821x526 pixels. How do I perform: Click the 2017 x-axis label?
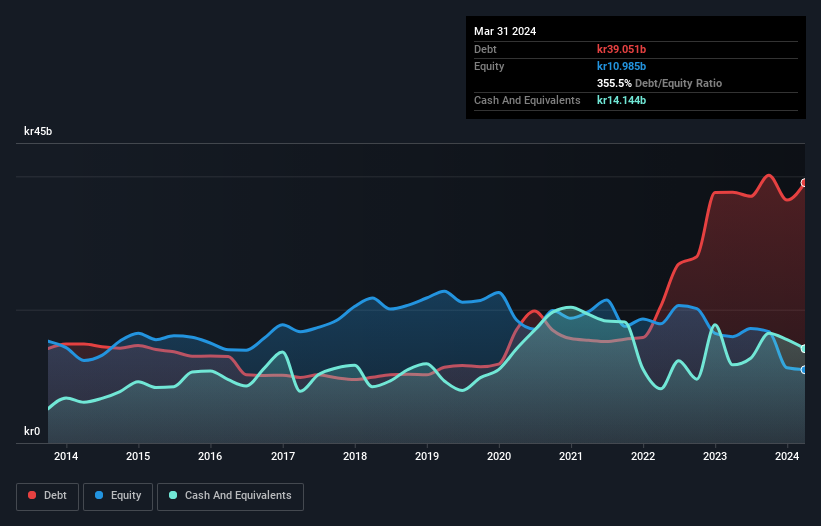point(283,456)
